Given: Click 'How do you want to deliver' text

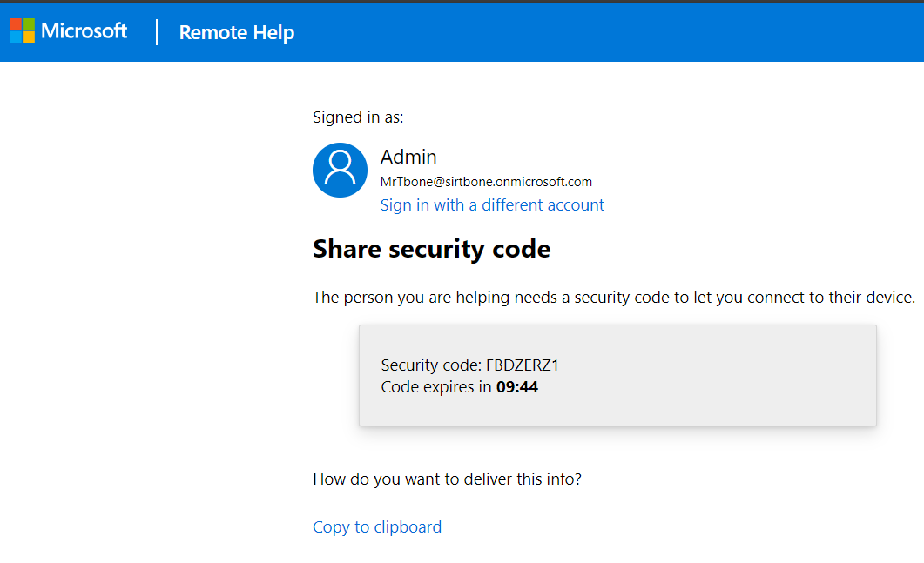Looking at the screenshot, I should [x=447, y=479].
